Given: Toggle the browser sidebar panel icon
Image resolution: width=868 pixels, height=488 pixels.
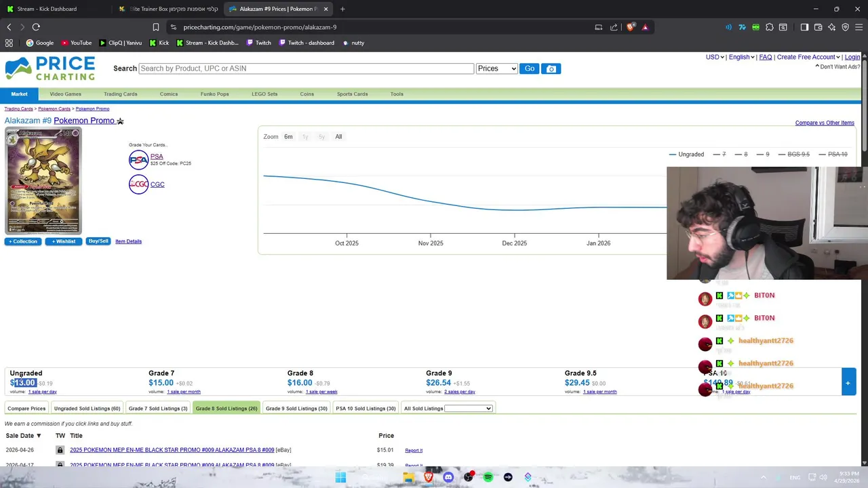Looking at the screenshot, I should point(804,27).
